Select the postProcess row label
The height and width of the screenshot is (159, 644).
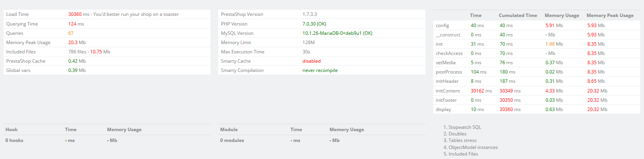(x=449, y=72)
